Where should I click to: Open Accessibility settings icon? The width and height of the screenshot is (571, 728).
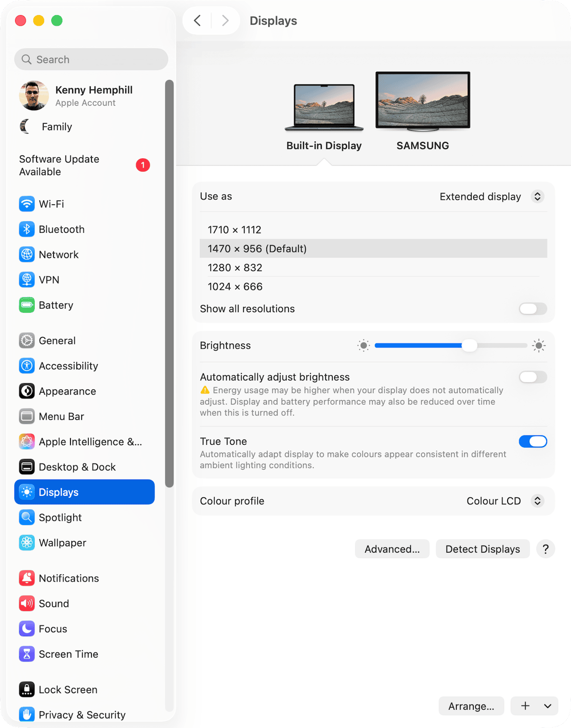(x=27, y=366)
